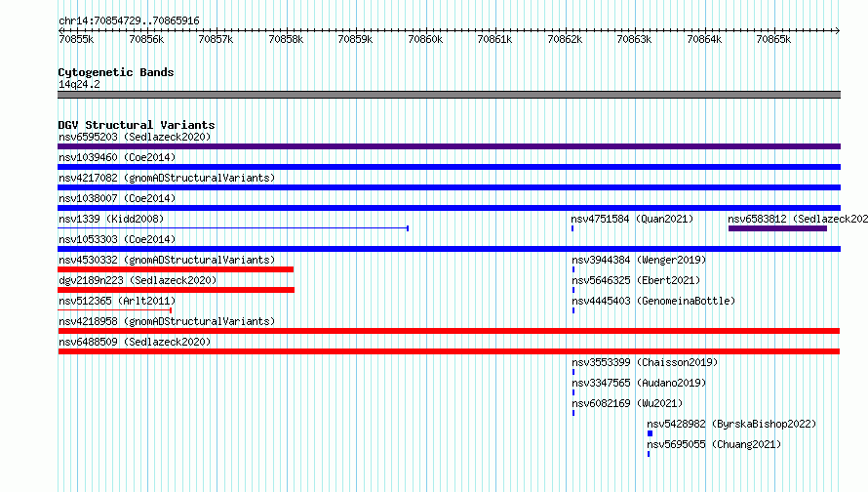Open the nsv5695055 (Chuang2021) label

pyautogui.click(x=714, y=444)
